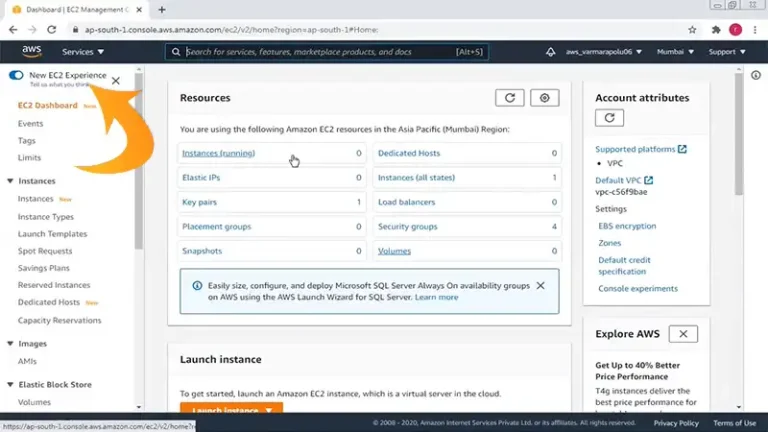Open Key pairs resource link
This screenshot has width=768, height=432.
(x=199, y=202)
